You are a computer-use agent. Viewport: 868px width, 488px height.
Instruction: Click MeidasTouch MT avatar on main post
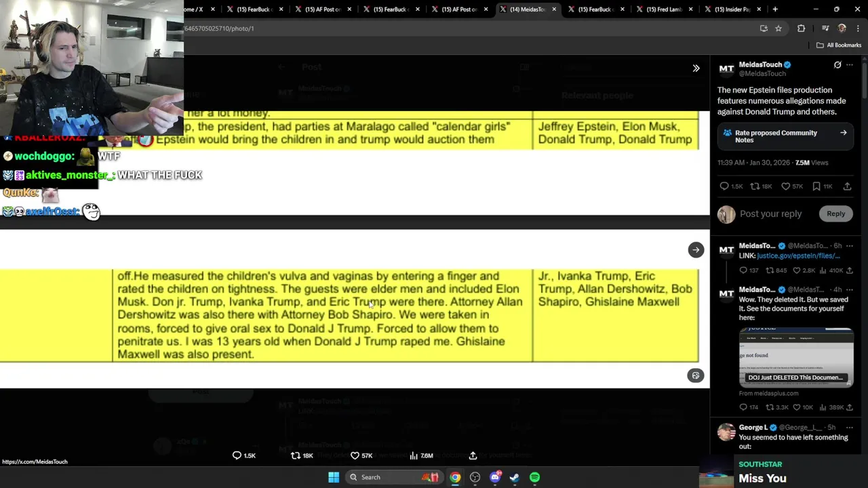[x=726, y=68]
